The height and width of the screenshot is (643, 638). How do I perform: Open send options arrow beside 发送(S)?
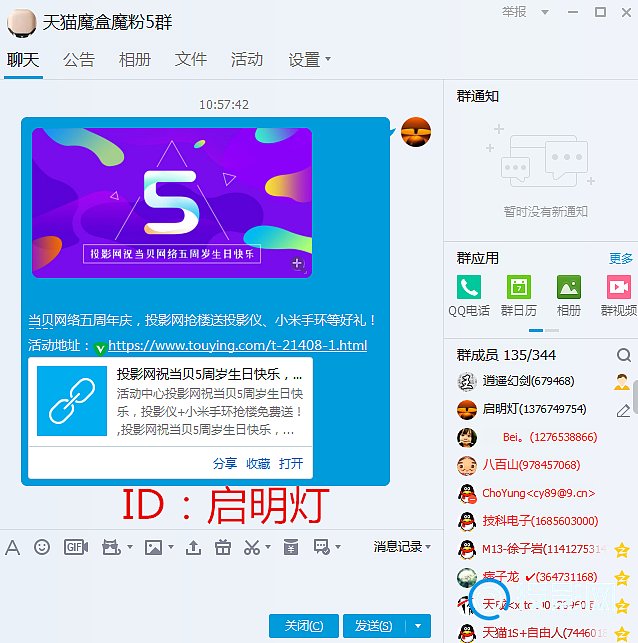pos(418,626)
